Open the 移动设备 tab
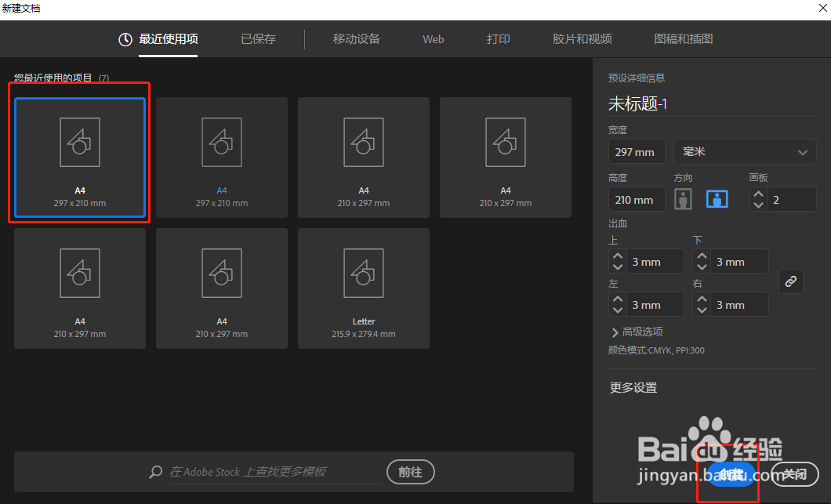 point(356,39)
